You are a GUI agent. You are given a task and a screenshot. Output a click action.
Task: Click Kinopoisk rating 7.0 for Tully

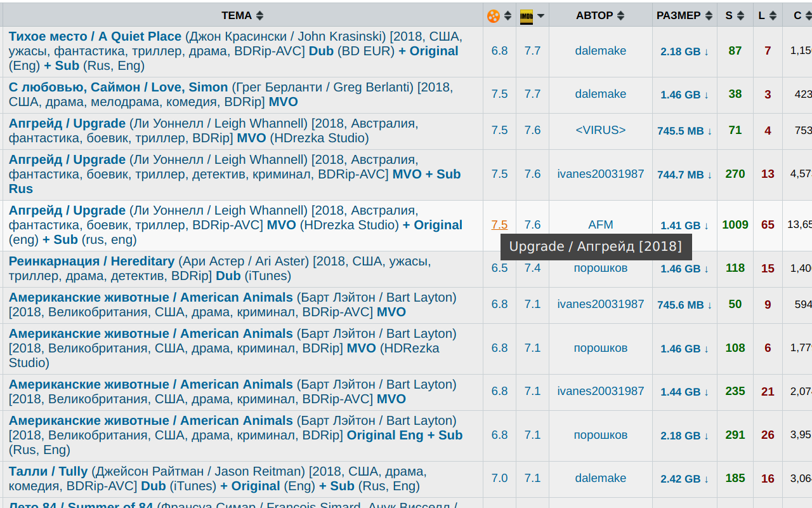(x=499, y=478)
